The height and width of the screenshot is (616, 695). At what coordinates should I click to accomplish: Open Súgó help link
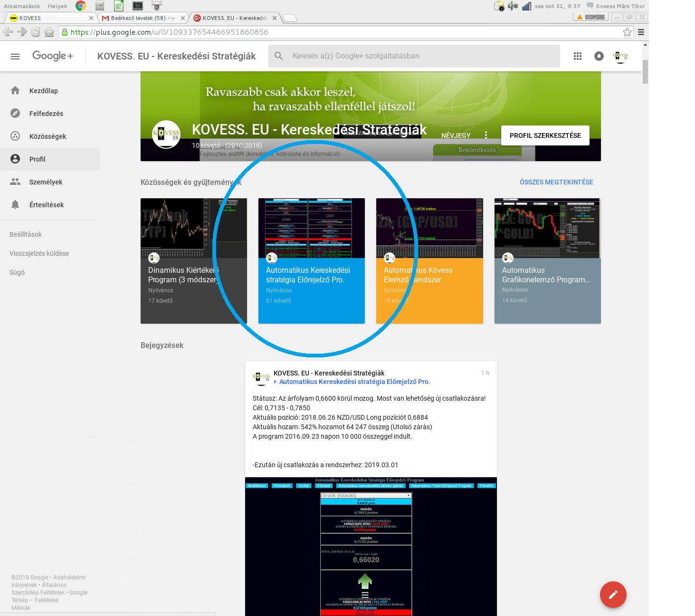17,272
